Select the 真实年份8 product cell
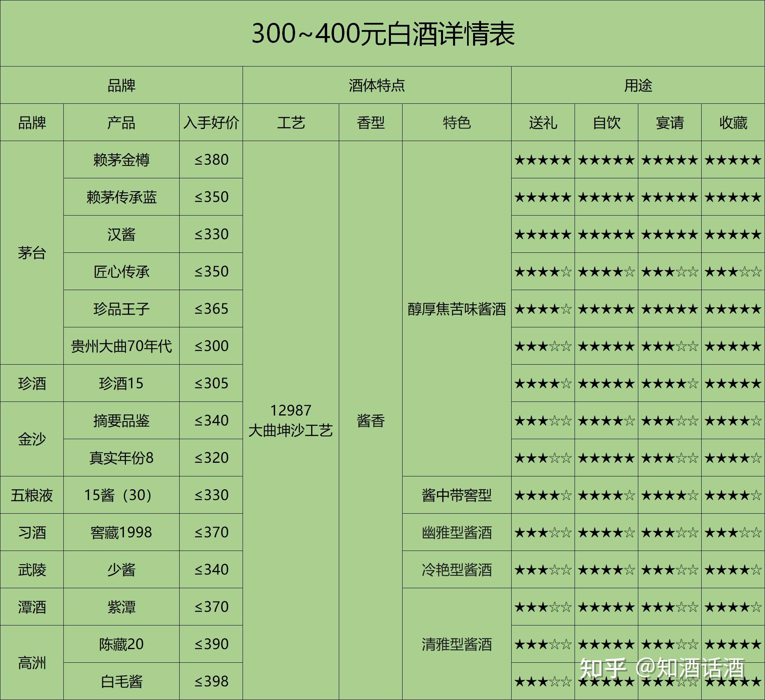This screenshot has height=700, width=765. tap(121, 458)
